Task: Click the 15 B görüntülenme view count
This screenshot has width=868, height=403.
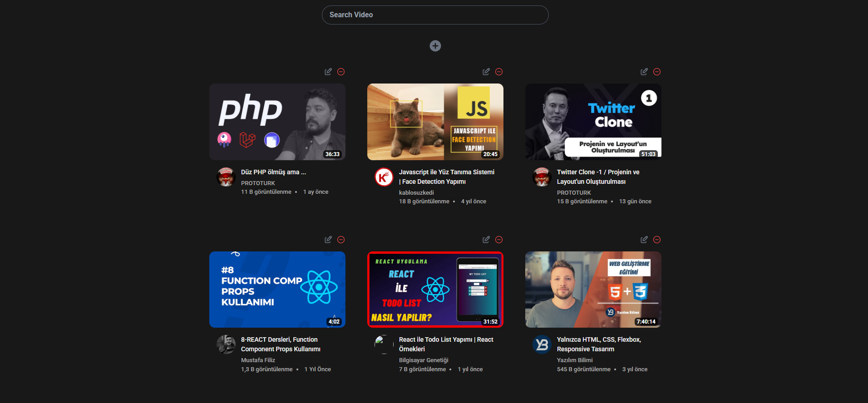Action: (582, 201)
